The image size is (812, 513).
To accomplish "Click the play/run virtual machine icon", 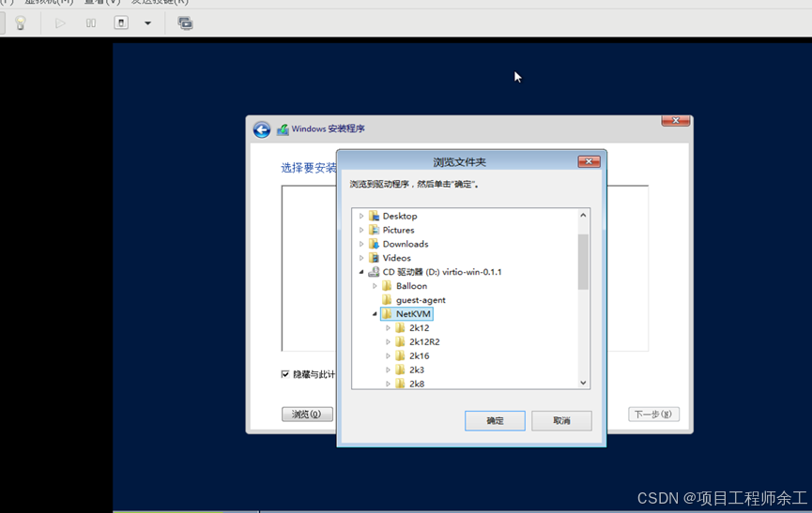I will pos(60,23).
